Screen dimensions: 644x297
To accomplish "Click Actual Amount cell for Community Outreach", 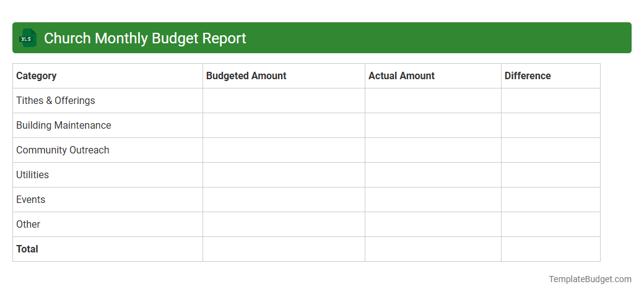I will [433, 150].
